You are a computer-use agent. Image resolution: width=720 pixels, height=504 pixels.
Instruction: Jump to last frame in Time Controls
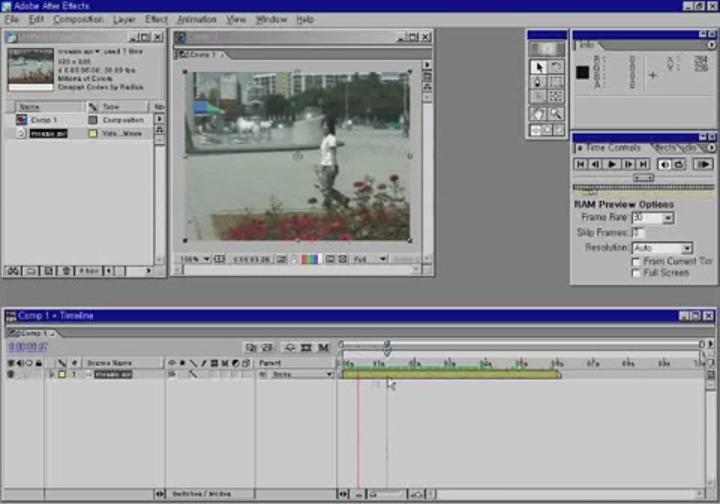(x=643, y=164)
